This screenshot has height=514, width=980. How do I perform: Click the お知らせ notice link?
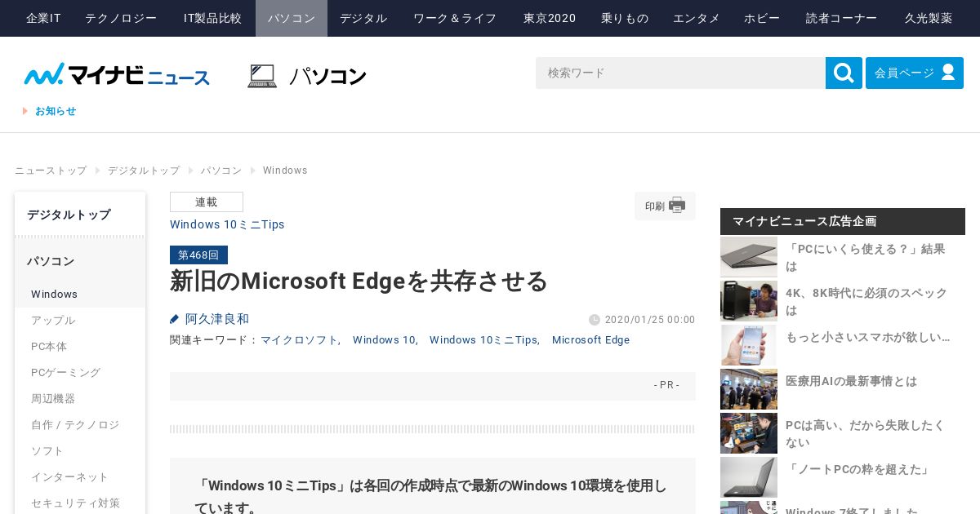pyautogui.click(x=56, y=111)
